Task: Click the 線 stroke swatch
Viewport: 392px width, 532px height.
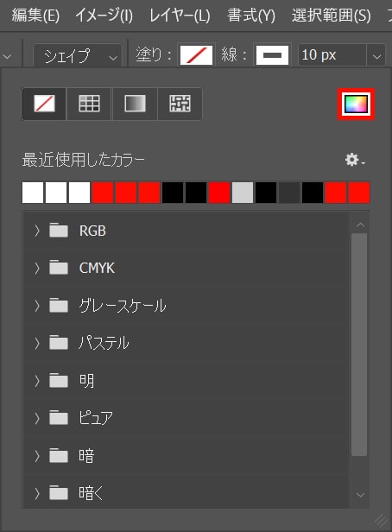Action: pyautogui.click(x=272, y=55)
